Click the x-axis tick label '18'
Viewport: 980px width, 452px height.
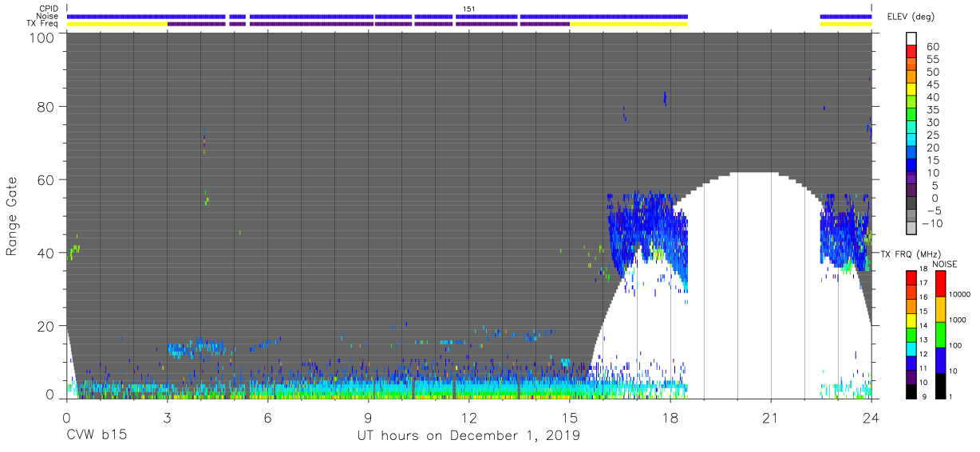click(670, 418)
